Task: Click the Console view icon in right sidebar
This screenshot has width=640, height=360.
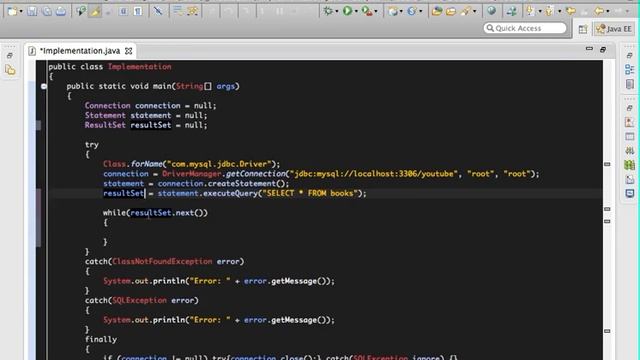Action: pyautogui.click(x=630, y=193)
